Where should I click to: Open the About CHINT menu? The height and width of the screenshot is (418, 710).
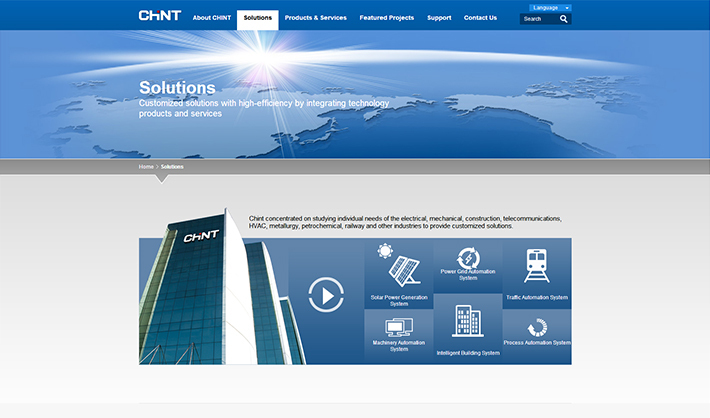211,18
